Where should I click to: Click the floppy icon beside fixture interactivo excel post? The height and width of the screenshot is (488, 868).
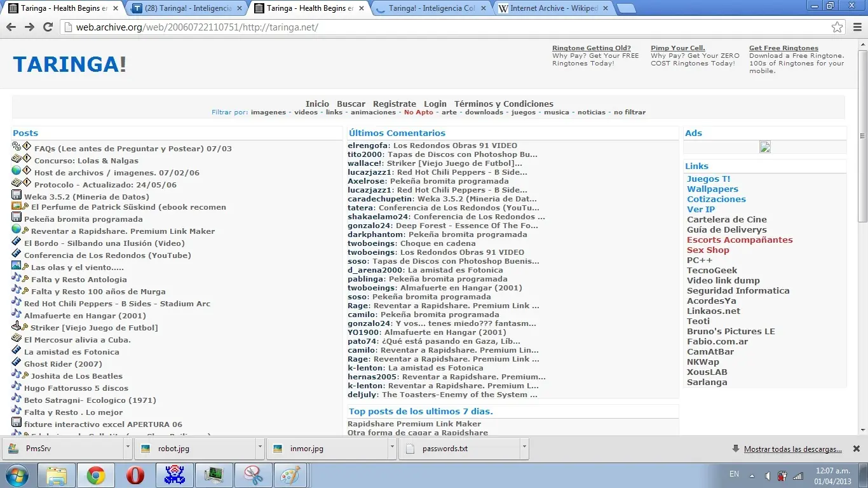[x=17, y=423]
